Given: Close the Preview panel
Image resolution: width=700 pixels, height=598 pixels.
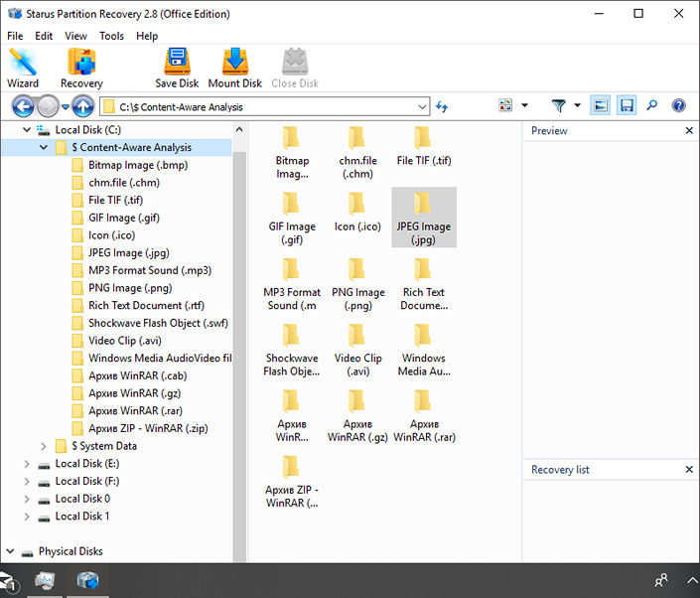Looking at the screenshot, I should click(689, 130).
